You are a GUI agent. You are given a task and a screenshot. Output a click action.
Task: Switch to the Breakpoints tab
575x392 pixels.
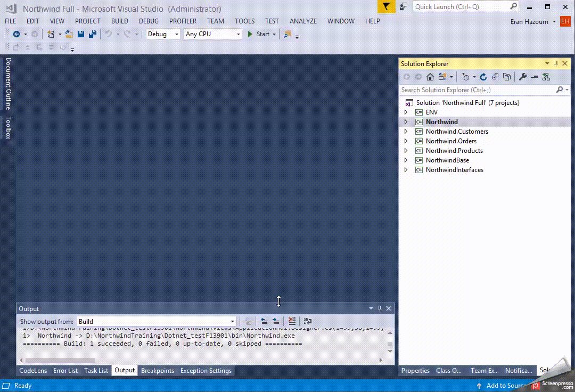click(157, 371)
